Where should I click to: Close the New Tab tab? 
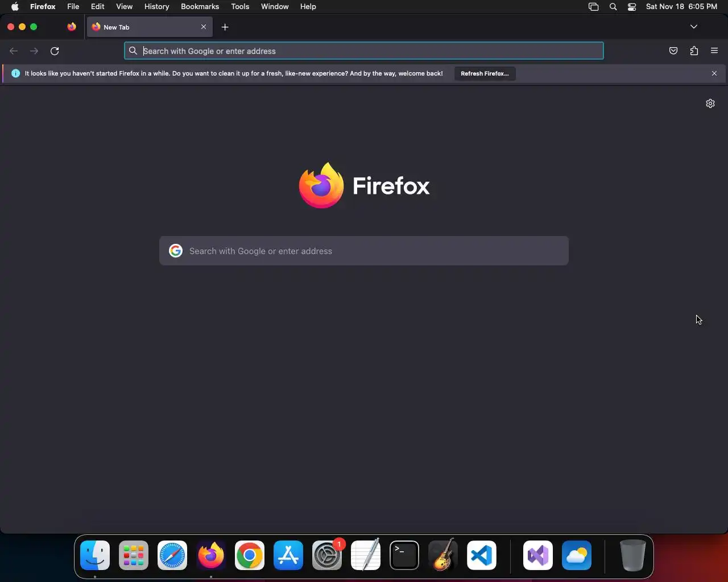coord(204,27)
